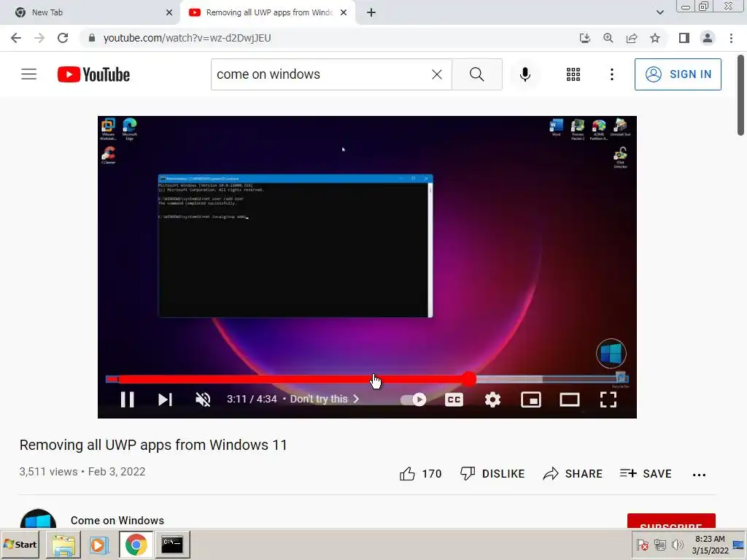Open the Come on Windows channel name
The image size is (747, 560).
[117, 521]
